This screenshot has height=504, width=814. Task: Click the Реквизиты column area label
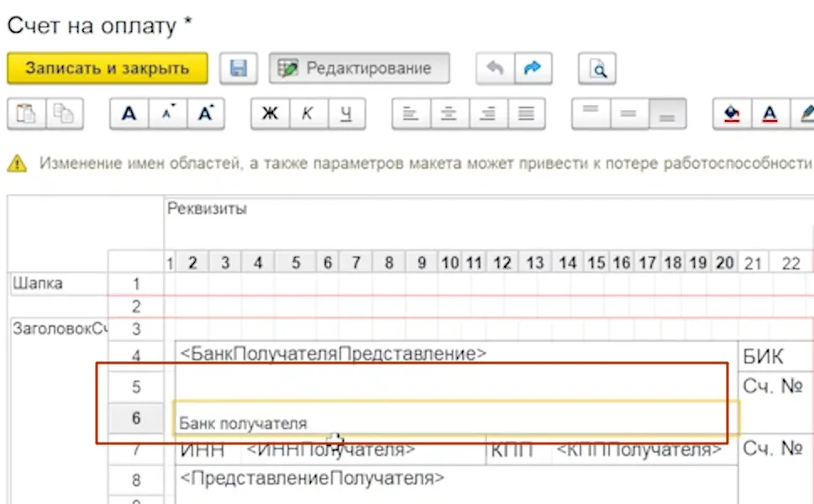coord(207,208)
